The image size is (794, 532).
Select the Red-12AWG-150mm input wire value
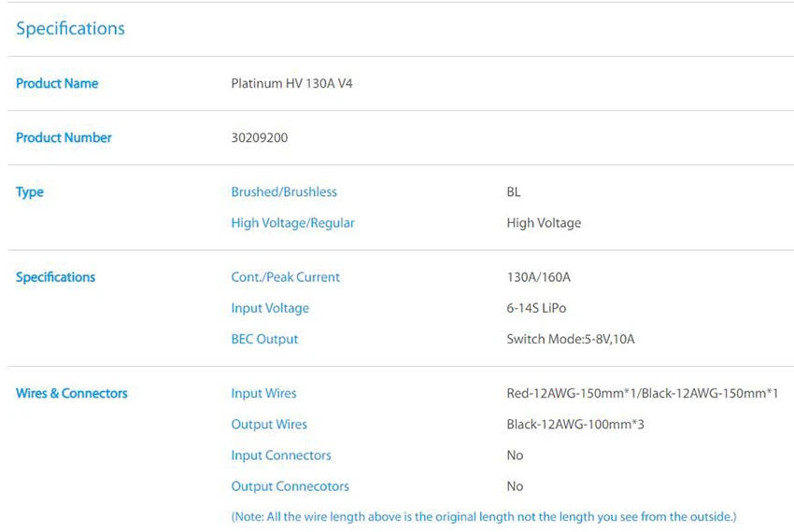click(x=642, y=393)
